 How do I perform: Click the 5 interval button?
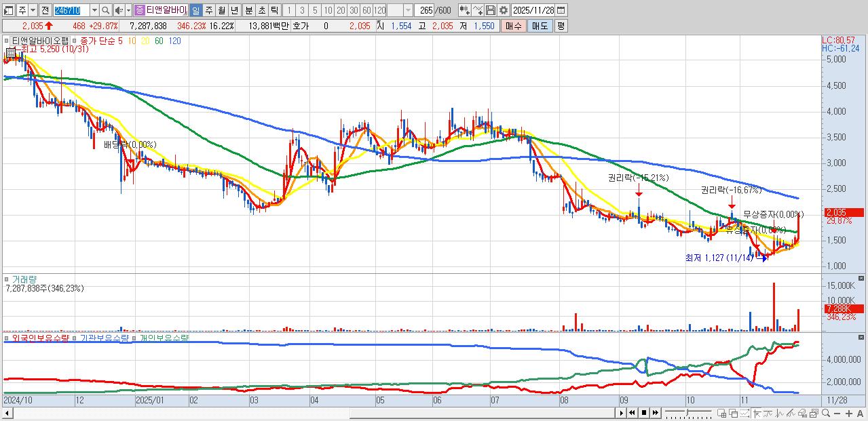click(315, 10)
